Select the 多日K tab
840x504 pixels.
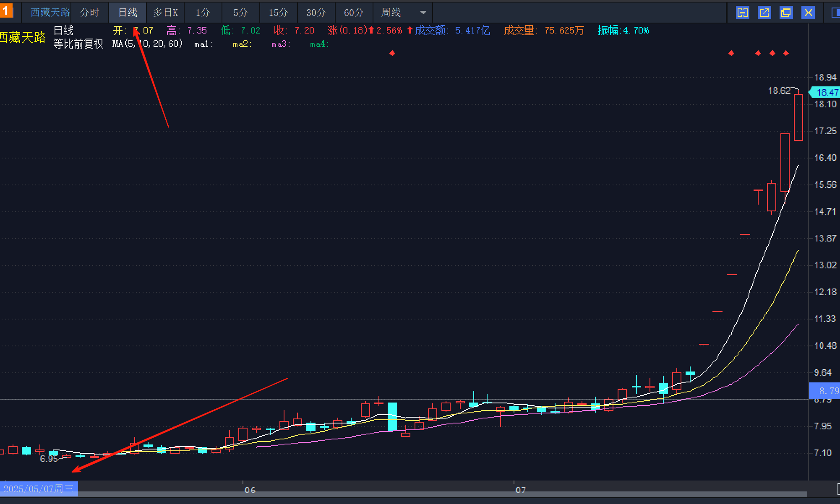click(x=165, y=13)
